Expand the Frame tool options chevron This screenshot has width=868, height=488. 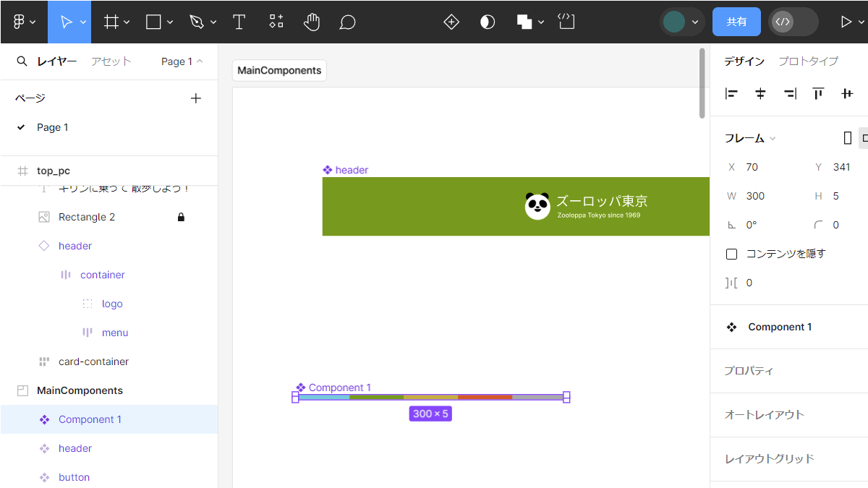tap(127, 22)
